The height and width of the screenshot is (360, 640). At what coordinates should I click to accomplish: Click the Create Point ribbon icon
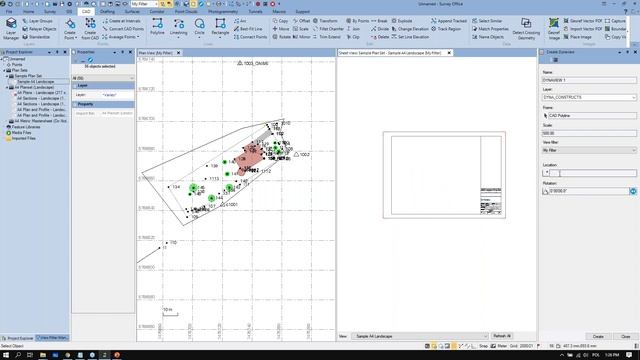pyautogui.click(x=70, y=29)
